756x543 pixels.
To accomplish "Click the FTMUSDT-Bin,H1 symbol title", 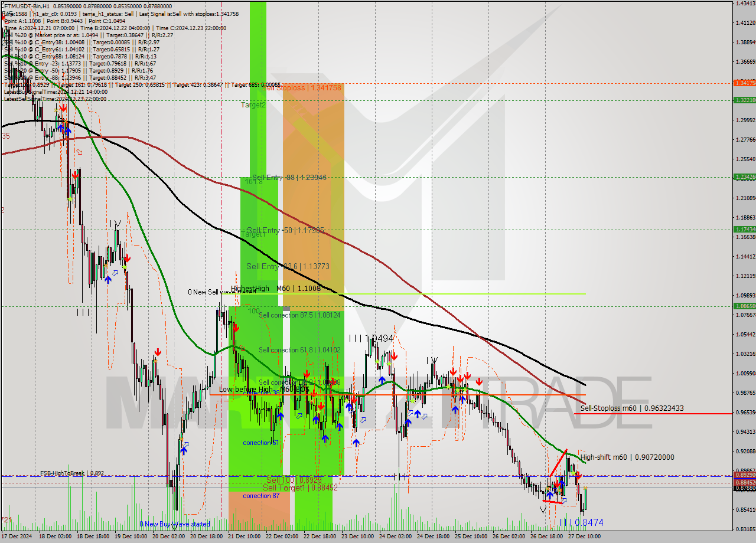I will (27, 5).
